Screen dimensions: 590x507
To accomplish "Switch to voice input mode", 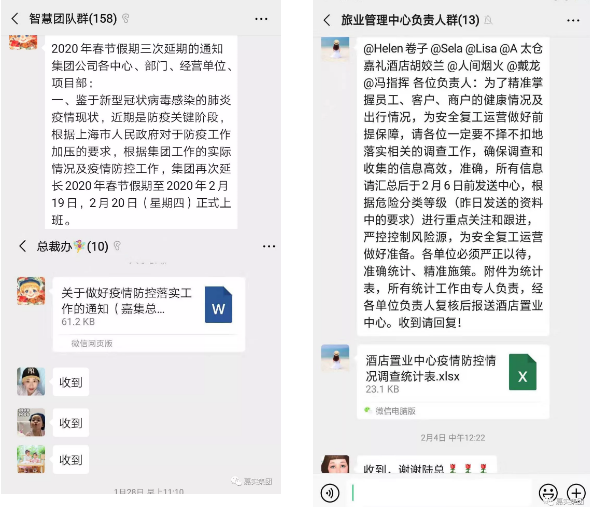I will 330,493.
